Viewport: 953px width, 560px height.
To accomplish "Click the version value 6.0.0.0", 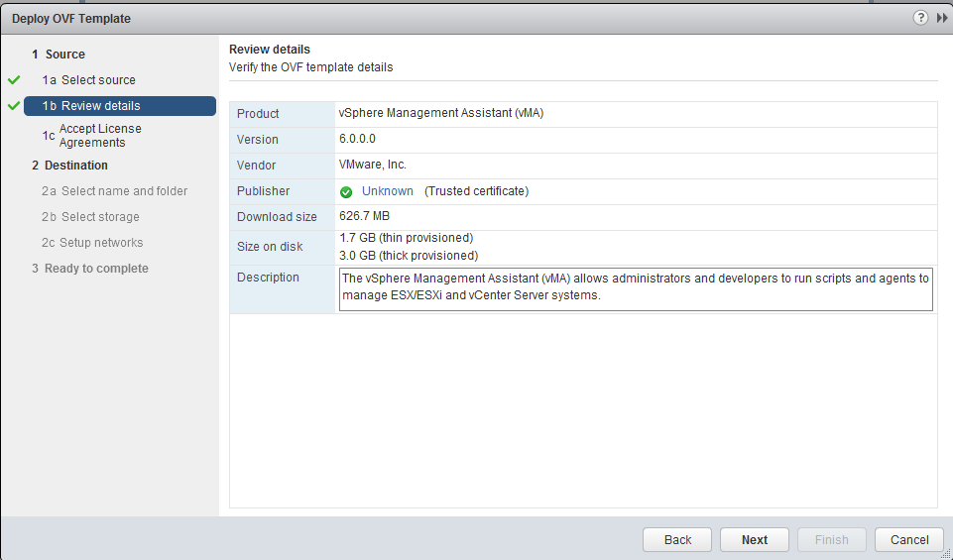I will (357, 139).
